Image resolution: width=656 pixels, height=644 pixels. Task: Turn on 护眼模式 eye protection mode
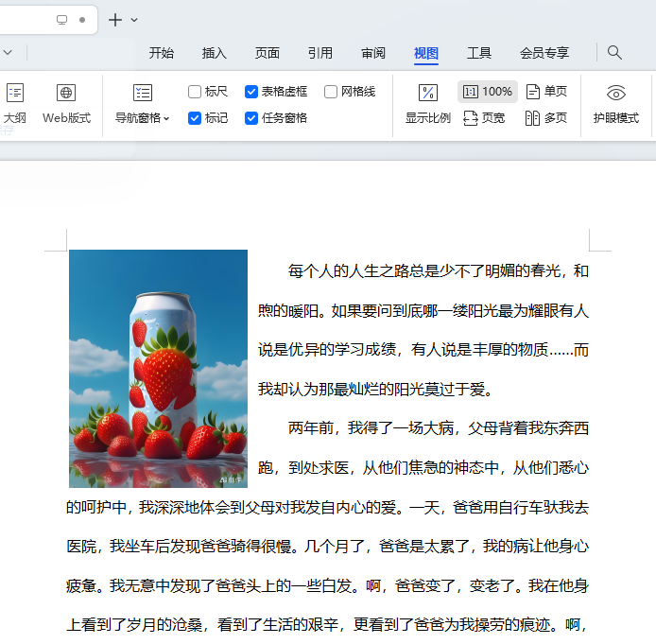click(616, 103)
